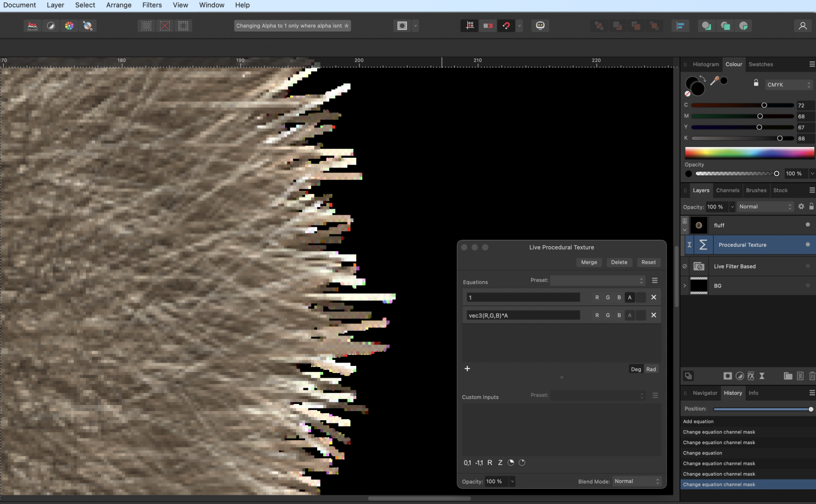Select the Alignment icon in the top toolbar
Viewport: 816px width, 504px height.
[x=681, y=26]
